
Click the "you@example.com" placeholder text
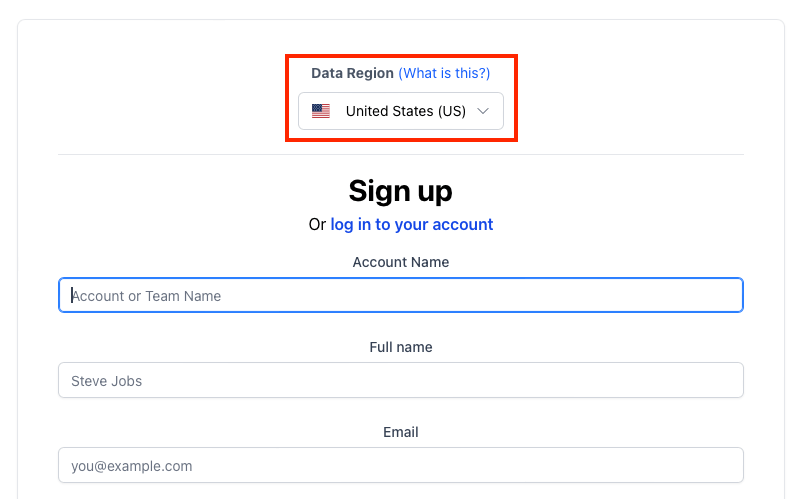click(132, 466)
